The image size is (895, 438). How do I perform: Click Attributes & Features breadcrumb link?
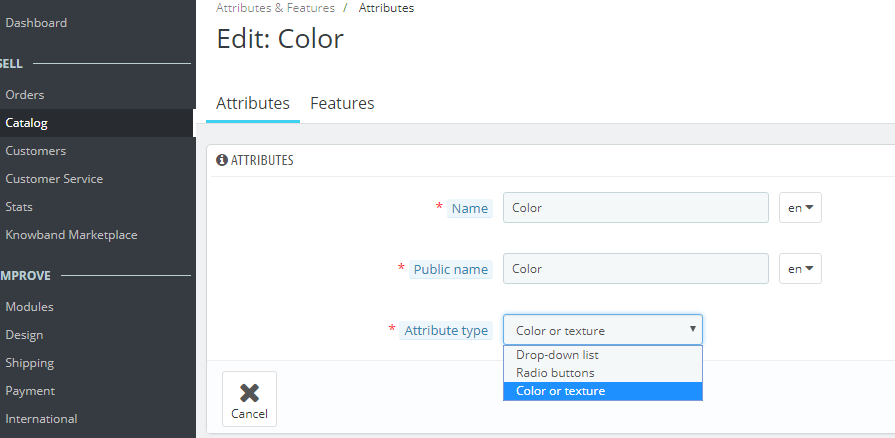point(275,8)
